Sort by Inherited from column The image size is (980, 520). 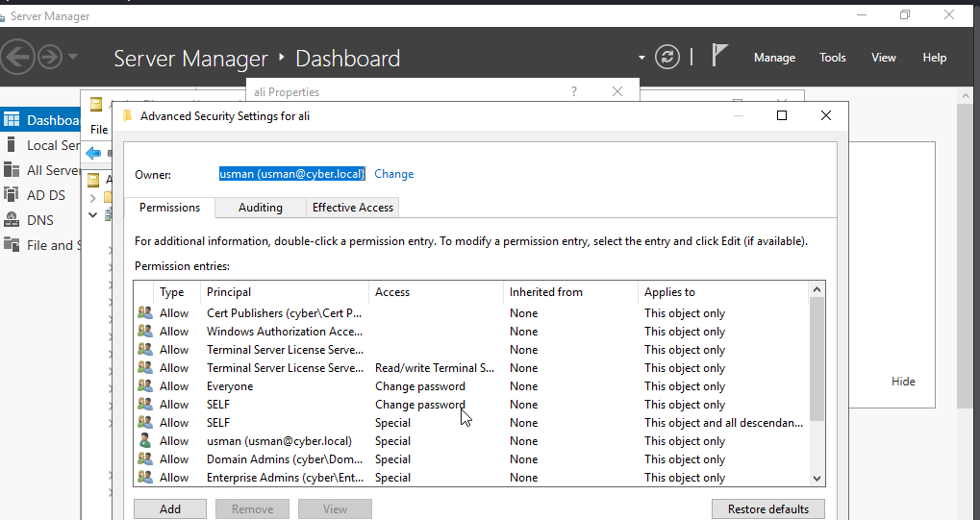point(570,292)
